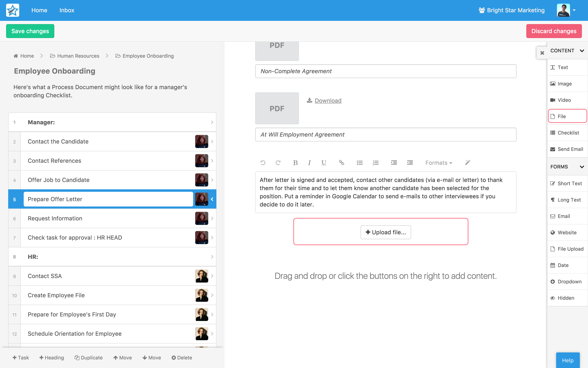Viewport: 588px width, 368px height.
Task: Add an Email form field
Action: (x=568, y=216)
